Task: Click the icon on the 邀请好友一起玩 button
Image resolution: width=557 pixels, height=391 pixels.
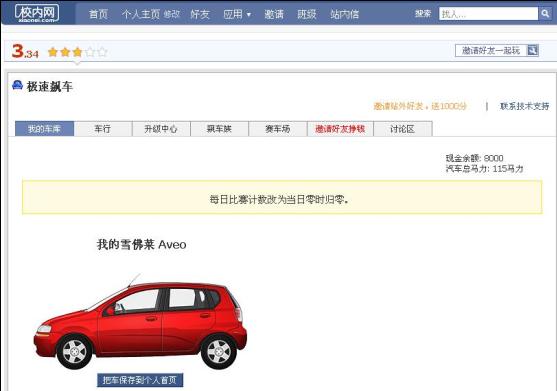Action: [532, 50]
